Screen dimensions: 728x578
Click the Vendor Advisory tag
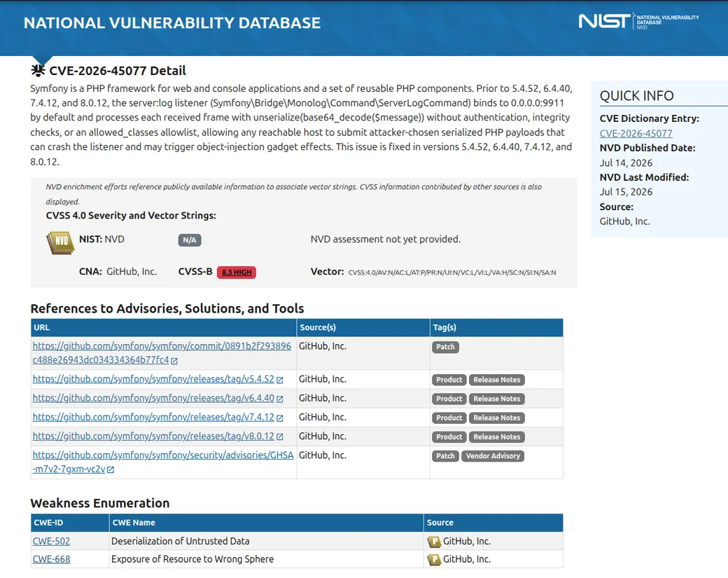click(x=493, y=456)
